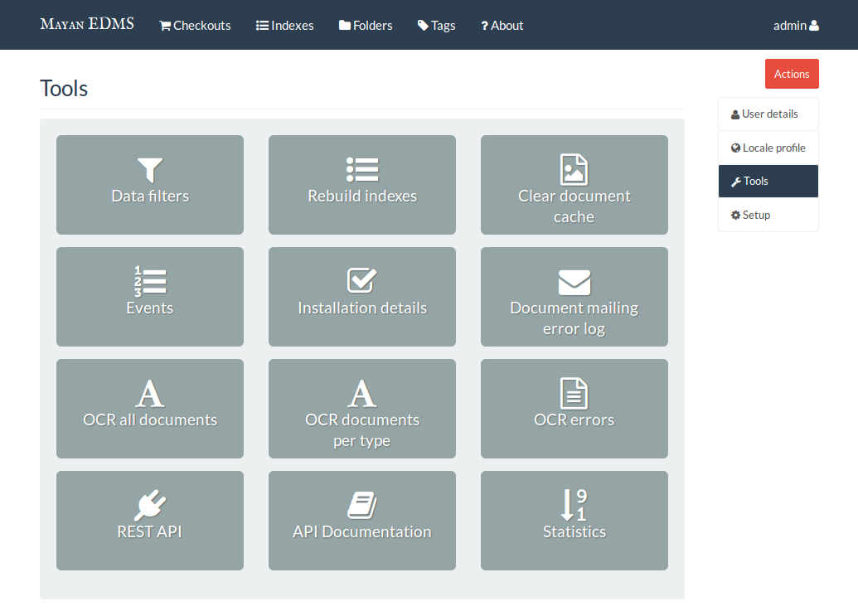This screenshot has height=616, width=858.
Task: Open the API Documentation book icon
Action: [x=362, y=505]
